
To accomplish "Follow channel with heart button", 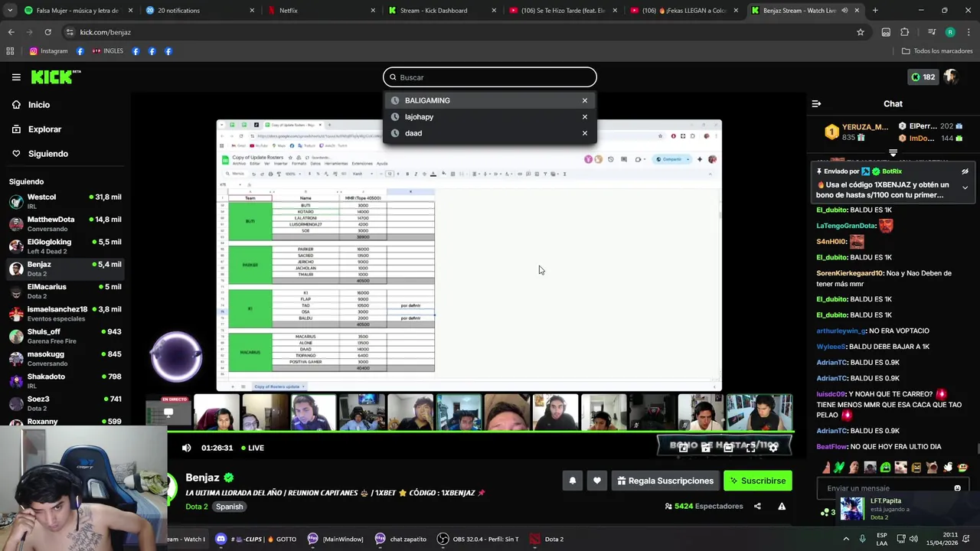I will tap(597, 481).
